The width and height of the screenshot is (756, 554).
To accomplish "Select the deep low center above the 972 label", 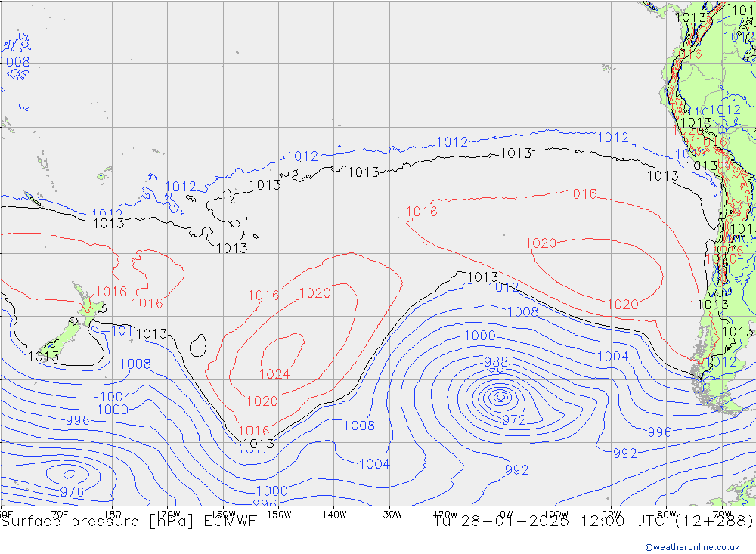I will coord(500,396).
